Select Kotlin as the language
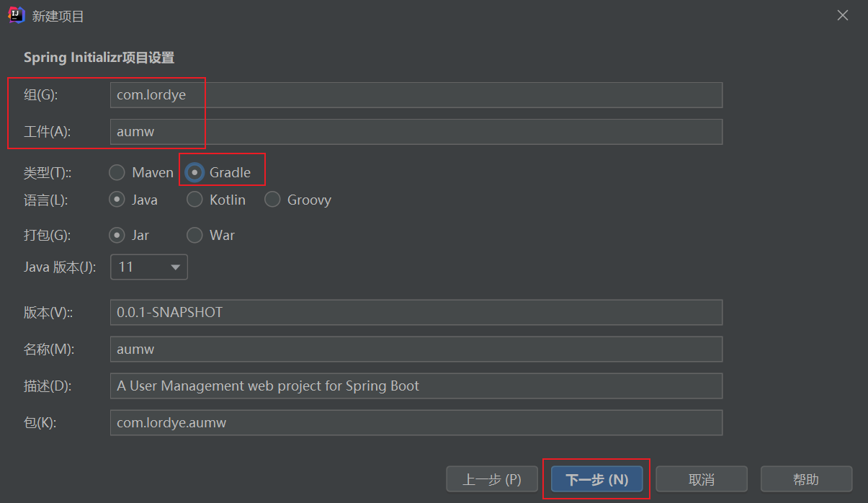The image size is (868, 503). pyautogui.click(x=194, y=200)
